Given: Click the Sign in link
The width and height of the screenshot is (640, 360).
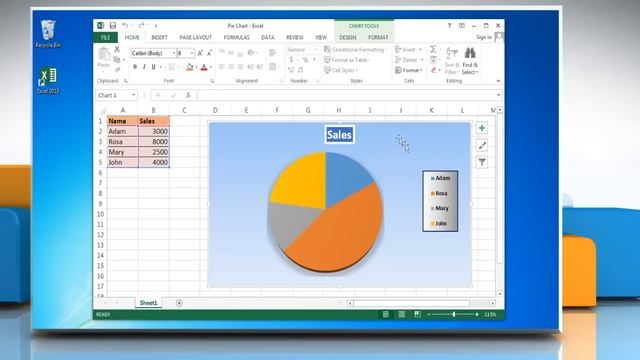Looking at the screenshot, I should (x=484, y=37).
